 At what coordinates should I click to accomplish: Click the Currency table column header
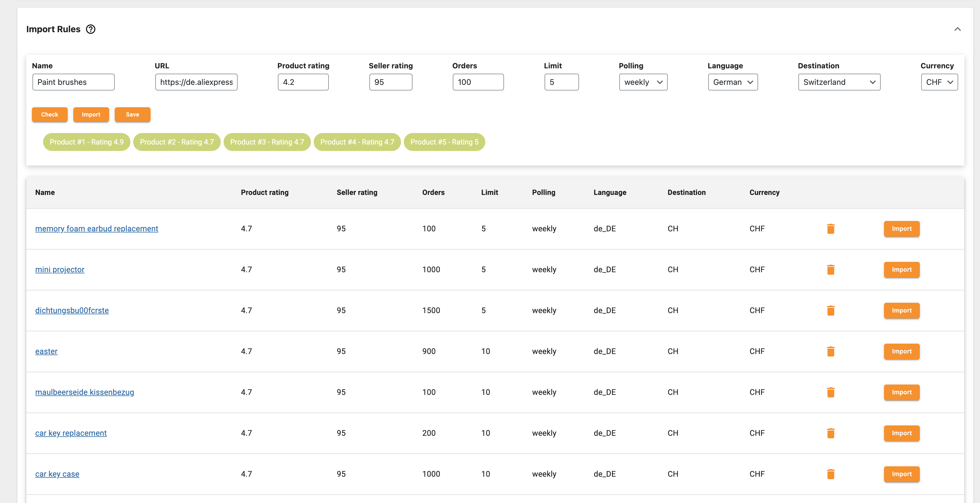point(764,192)
